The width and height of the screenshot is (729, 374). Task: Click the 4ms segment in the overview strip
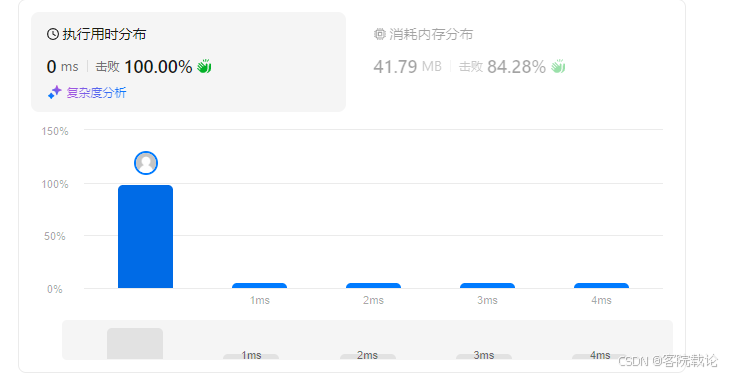600,356
